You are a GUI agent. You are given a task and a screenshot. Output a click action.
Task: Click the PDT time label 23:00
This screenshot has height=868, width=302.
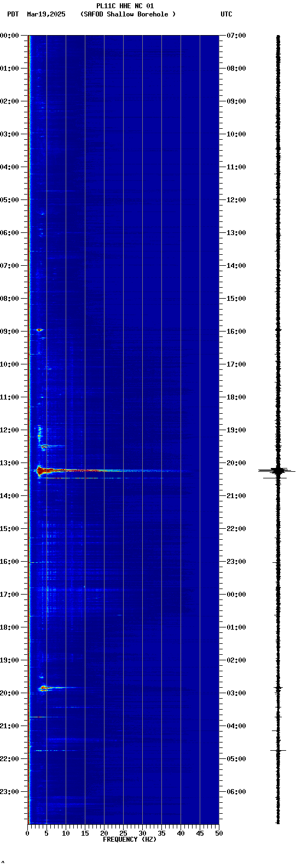click(9, 792)
